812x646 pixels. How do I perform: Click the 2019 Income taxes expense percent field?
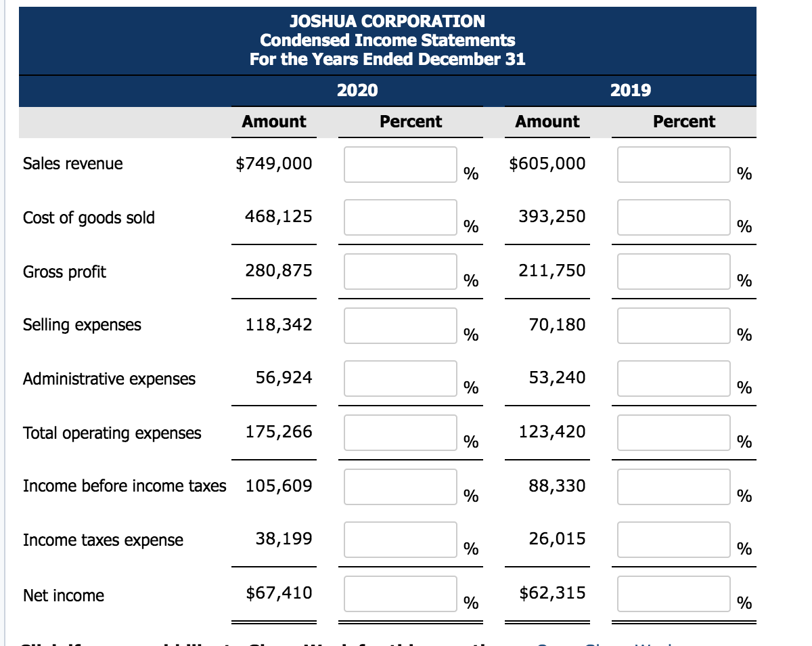tap(673, 539)
